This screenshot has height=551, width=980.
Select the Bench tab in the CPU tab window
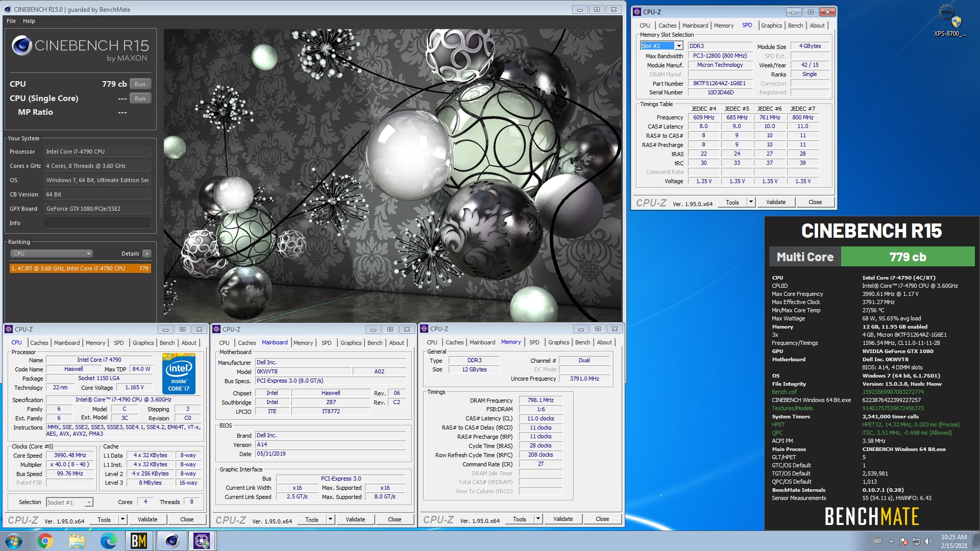click(x=167, y=343)
